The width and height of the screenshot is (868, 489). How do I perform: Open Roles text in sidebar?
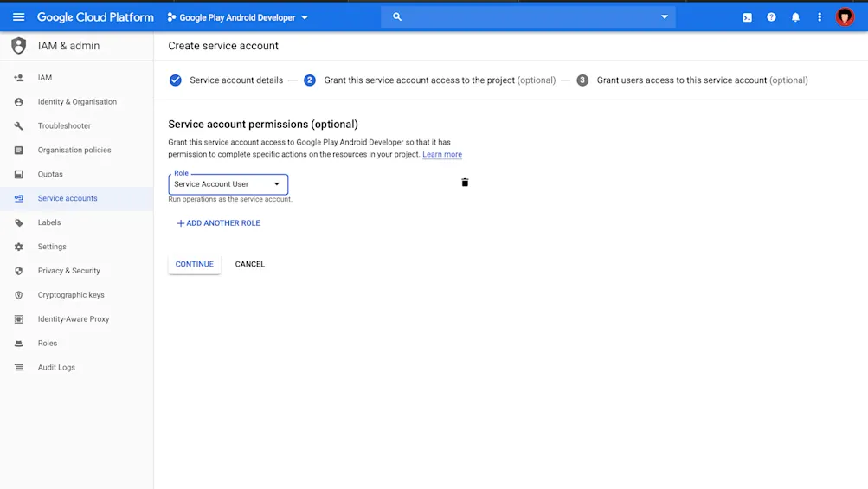48,344
